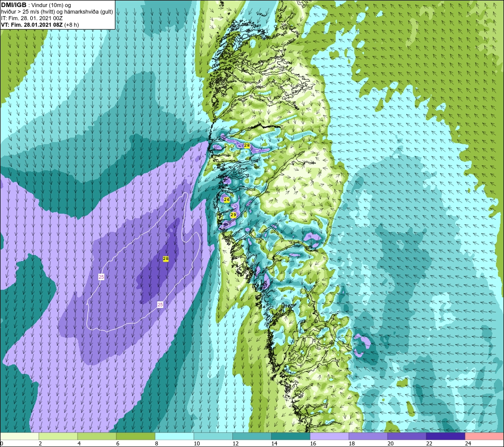This screenshot has height=447, width=504.
Task: Click the pink legend swatch above 24
Action: coord(484,436)
